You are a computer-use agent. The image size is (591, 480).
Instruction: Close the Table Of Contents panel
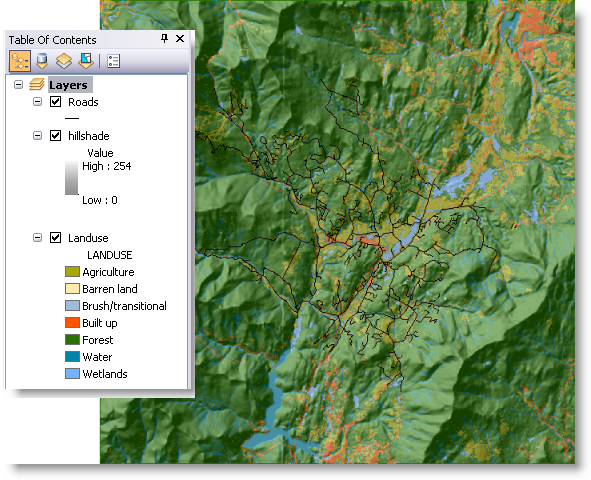[x=180, y=38]
